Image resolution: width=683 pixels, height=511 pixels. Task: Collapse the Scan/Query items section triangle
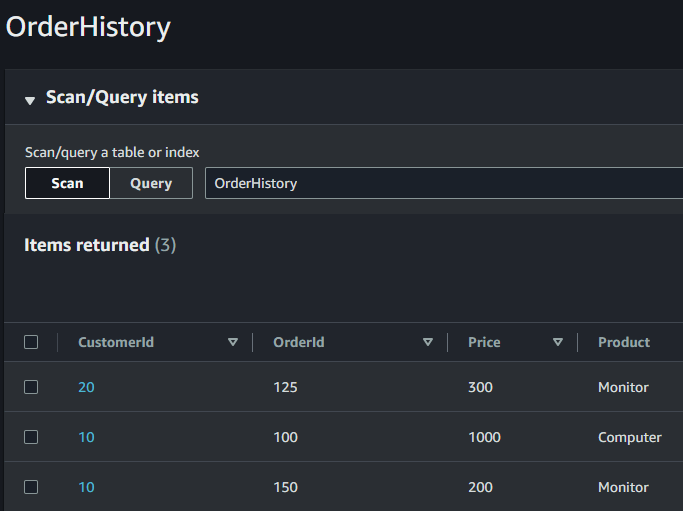click(30, 99)
